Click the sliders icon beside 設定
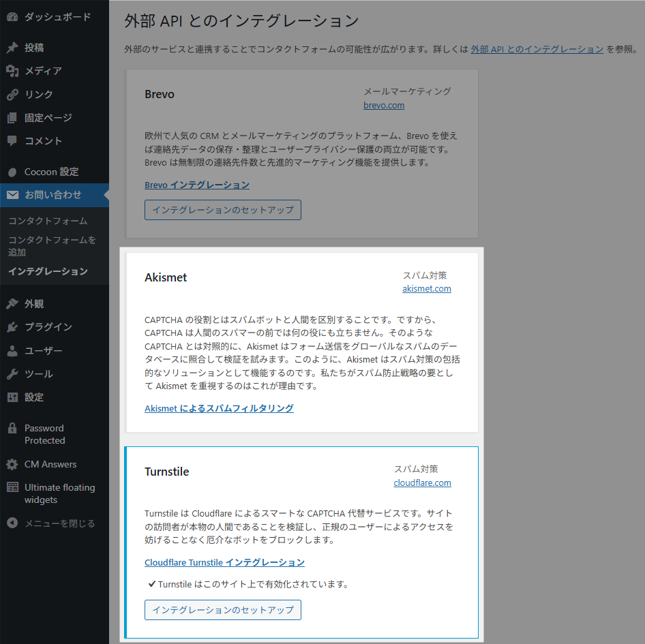This screenshot has width=645, height=644. [12, 397]
